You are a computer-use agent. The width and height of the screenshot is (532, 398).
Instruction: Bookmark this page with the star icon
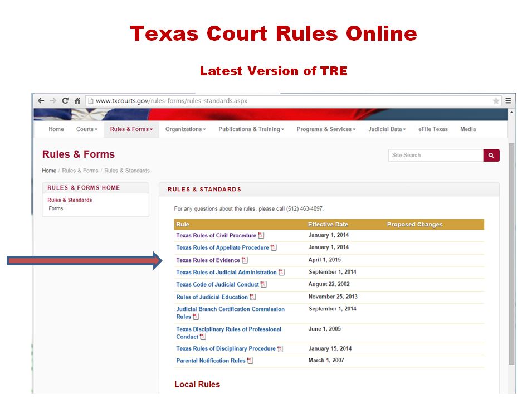[496, 101]
